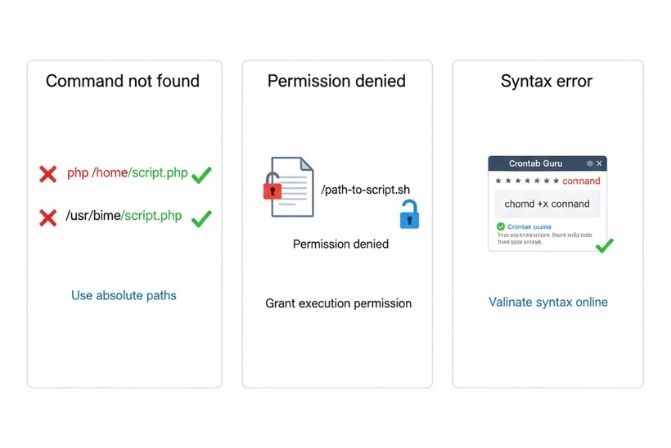This screenshot has height=448, width=671.
Task: Click the "Permission denied" card heading
Action: tap(337, 81)
